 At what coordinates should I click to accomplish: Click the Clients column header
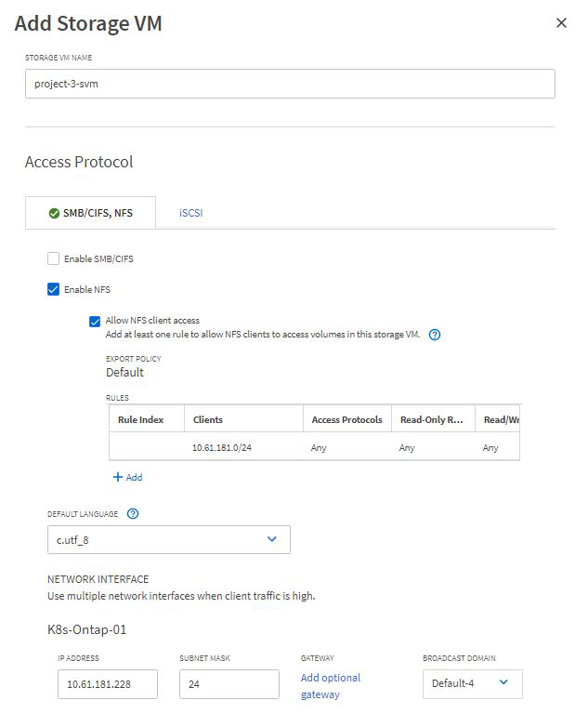point(208,419)
